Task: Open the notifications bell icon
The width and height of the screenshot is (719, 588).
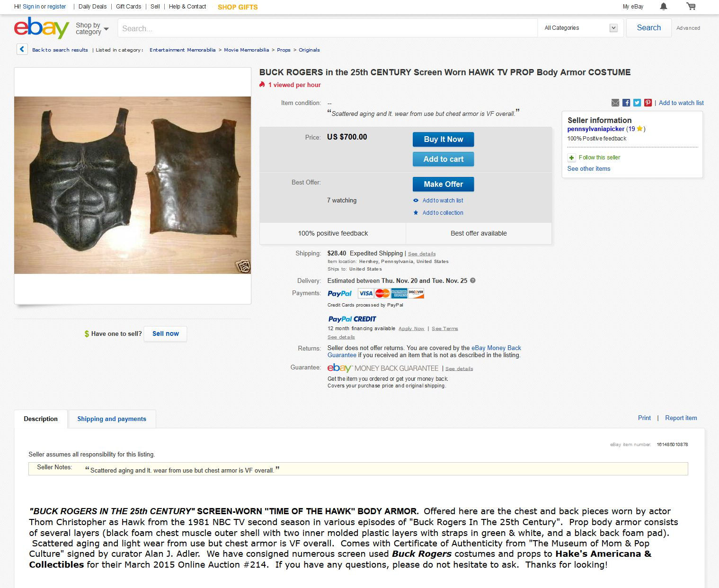Action: tap(664, 6)
